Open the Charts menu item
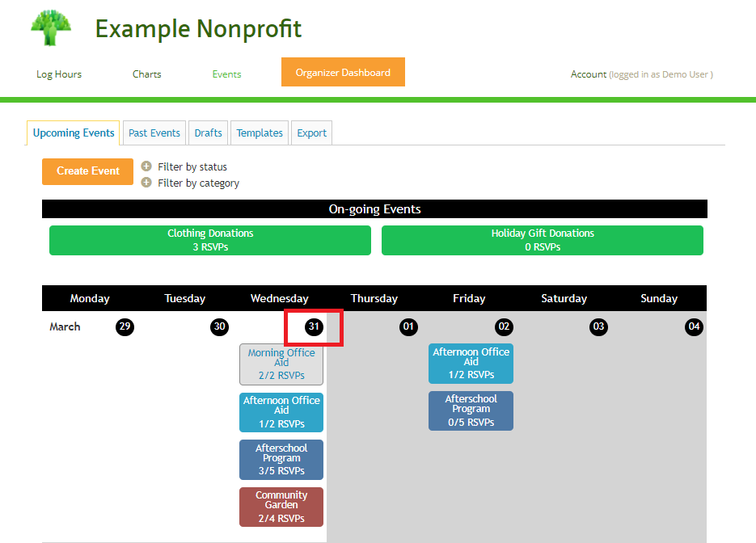756x543 pixels. (x=146, y=74)
